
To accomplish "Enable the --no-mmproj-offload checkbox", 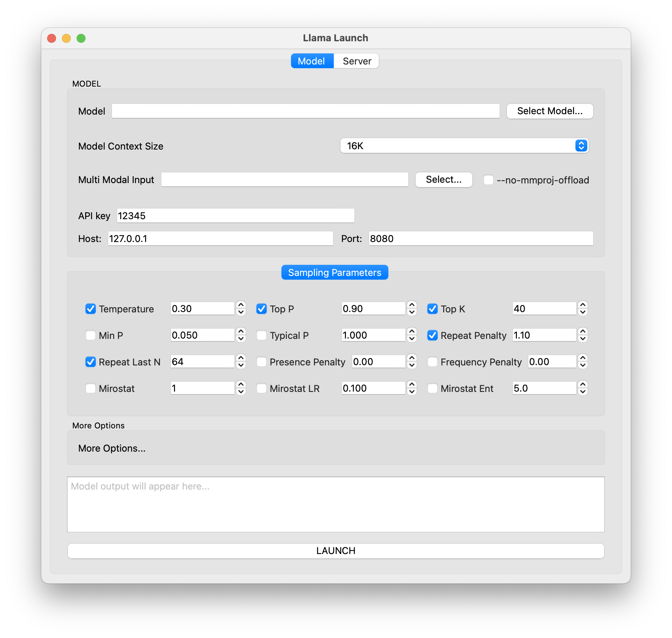I will (x=489, y=180).
